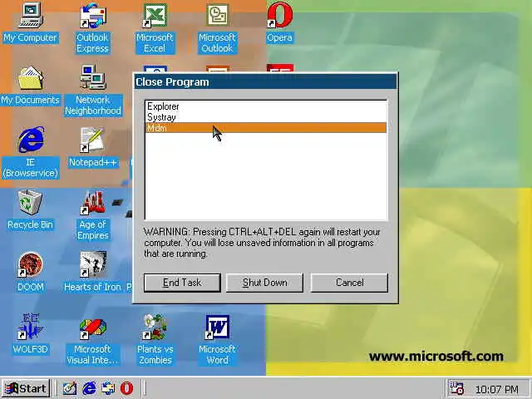Select the highlighted Mdm entry

[266, 128]
